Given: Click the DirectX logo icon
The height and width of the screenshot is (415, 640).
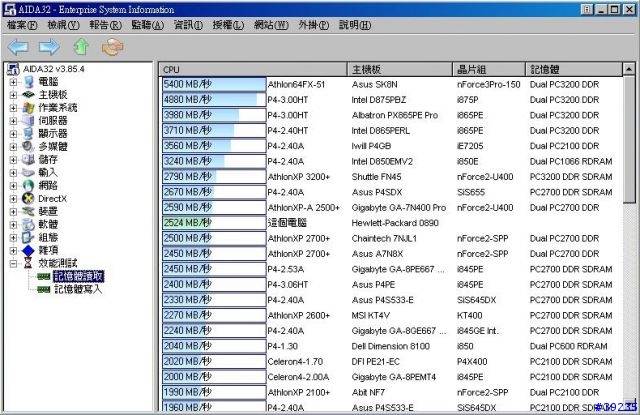Looking at the screenshot, I should click(x=29, y=198).
